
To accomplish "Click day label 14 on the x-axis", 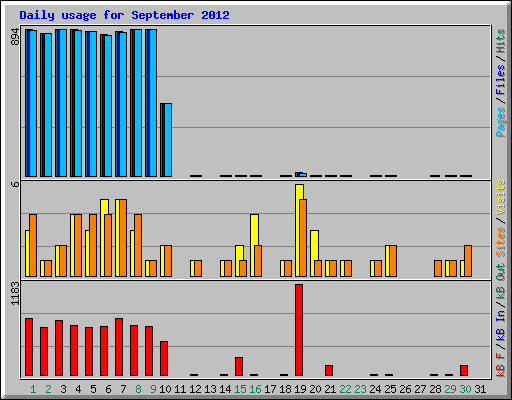I will tap(225, 389).
